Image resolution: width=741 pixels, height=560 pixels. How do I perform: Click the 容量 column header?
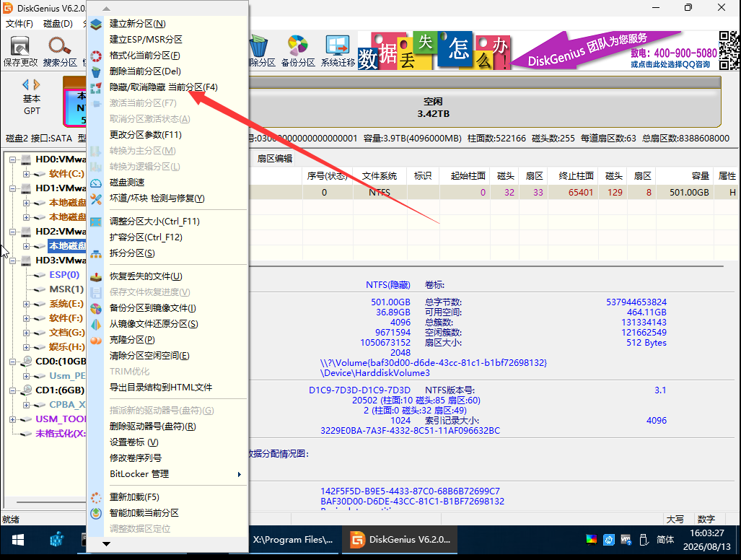click(684, 176)
